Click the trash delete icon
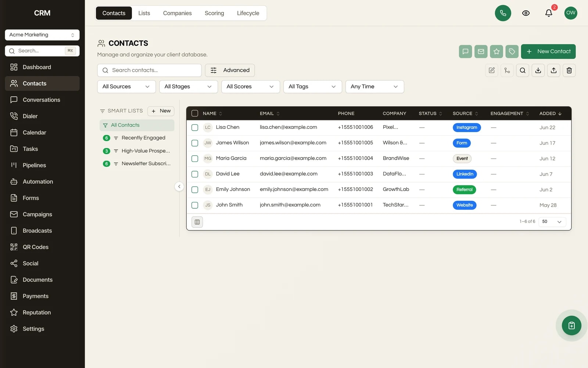Viewport: 588px width, 368px height. coord(569,70)
